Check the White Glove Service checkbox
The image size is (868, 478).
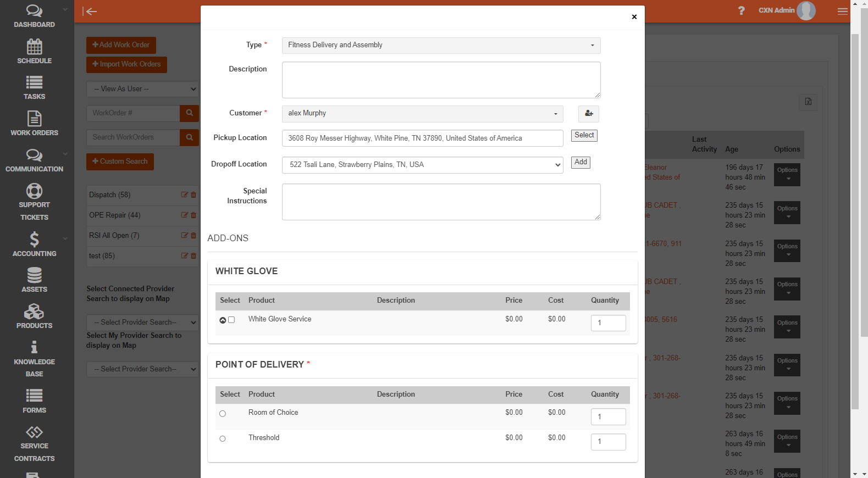tap(231, 320)
